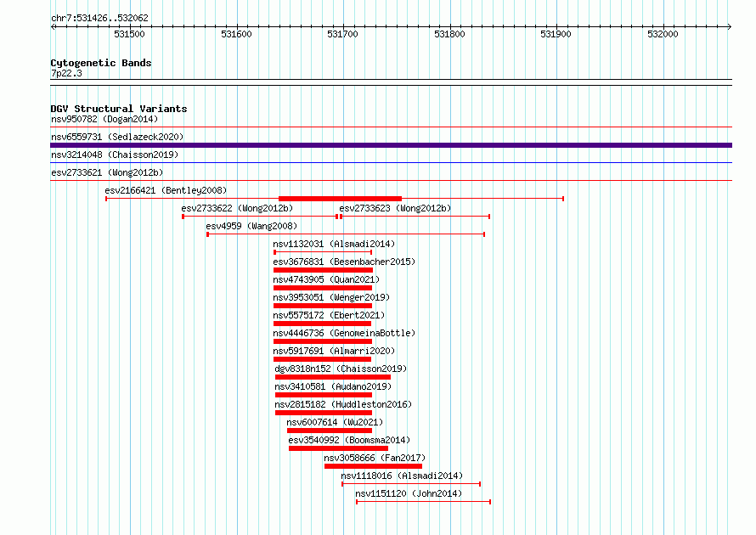This screenshot has width=756, height=535.
Task: Click the right arrow of the chromosome ruler
Action: (x=729, y=26)
